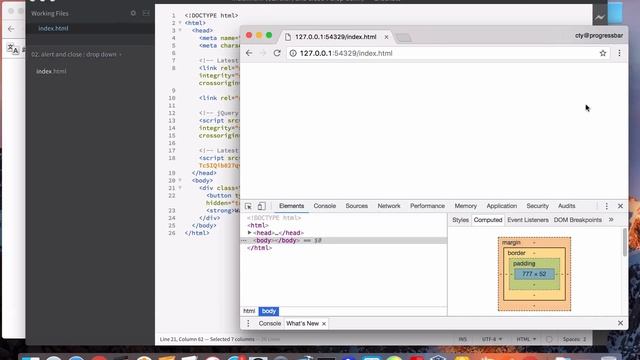Show more sidebar tabs chevron
640x360 pixels.
tap(611, 220)
